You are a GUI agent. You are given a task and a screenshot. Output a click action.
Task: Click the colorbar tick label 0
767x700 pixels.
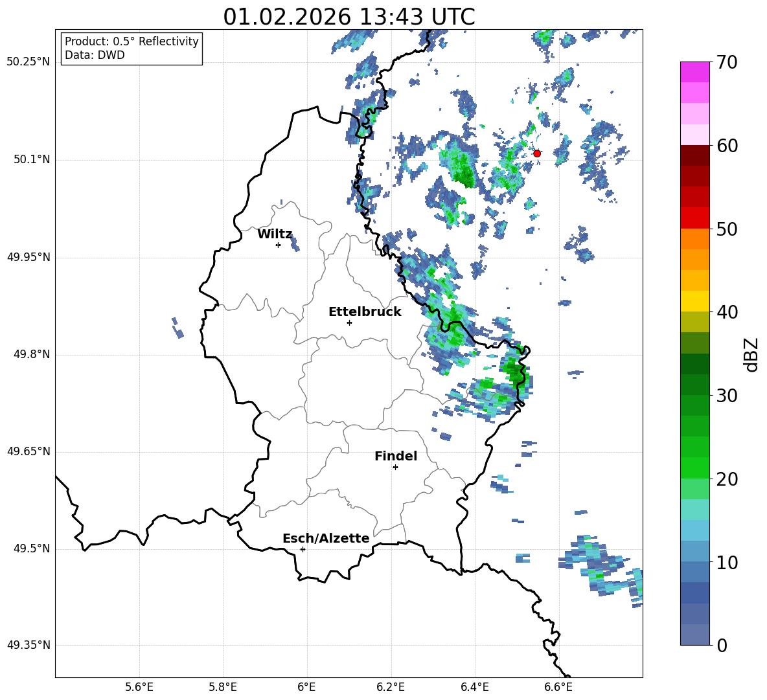pyautogui.click(x=722, y=646)
